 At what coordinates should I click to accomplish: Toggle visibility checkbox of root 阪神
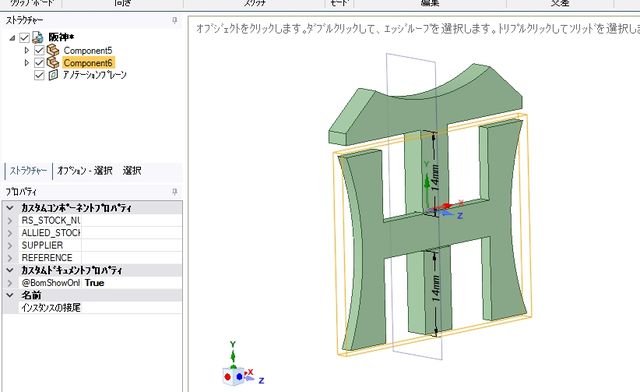click(x=24, y=38)
